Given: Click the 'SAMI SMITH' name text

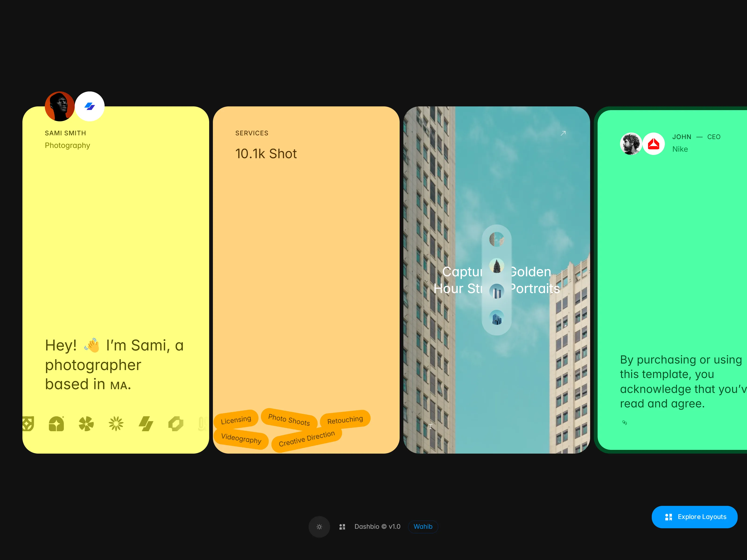Looking at the screenshot, I should (66, 133).
